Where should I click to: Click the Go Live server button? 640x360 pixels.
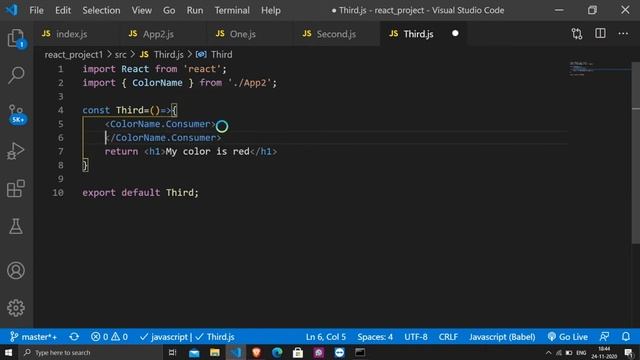tap(568, 337)
